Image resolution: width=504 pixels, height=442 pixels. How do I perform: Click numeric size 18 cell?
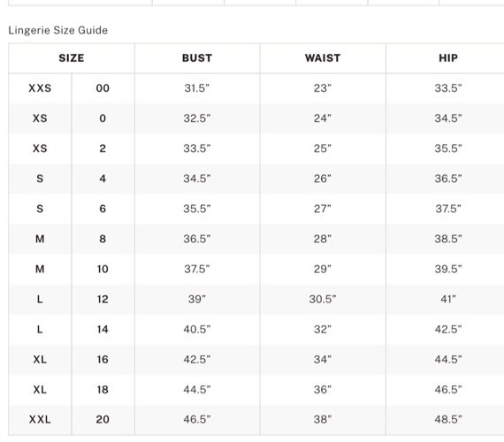pyautogui.click(x=103, y=390)
